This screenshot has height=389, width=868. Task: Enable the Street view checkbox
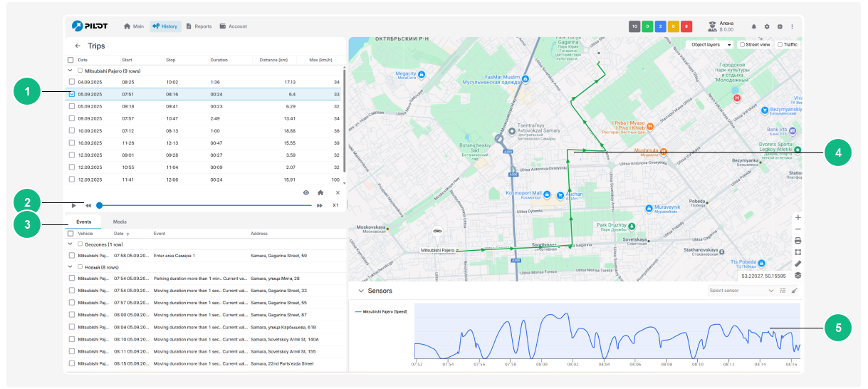point(743,45)
